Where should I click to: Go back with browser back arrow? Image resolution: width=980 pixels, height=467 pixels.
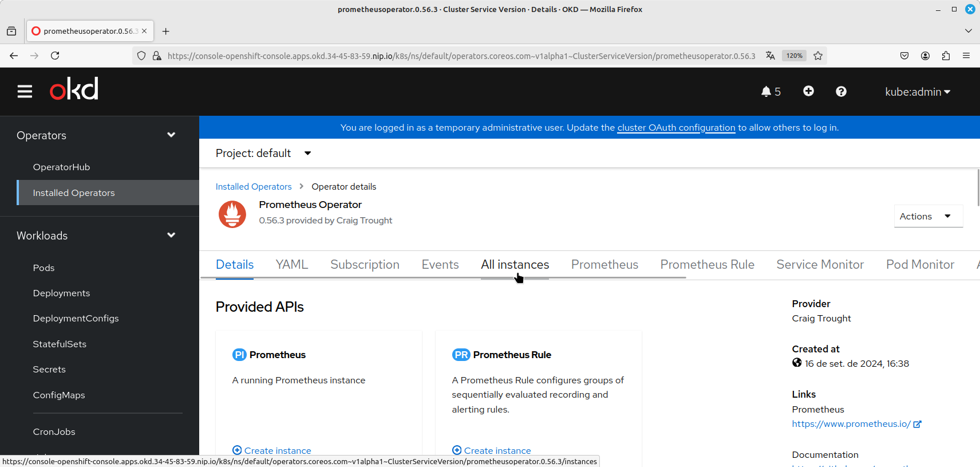click(x=14, y=56)
